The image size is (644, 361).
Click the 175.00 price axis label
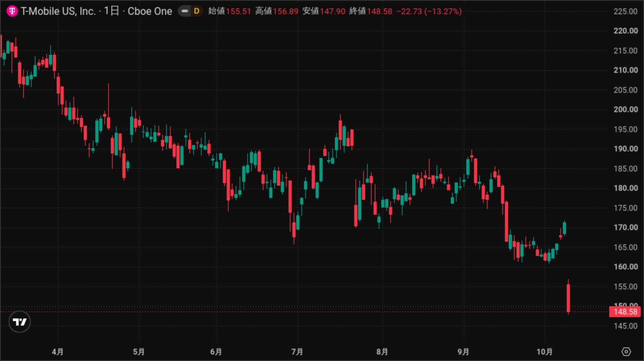tap(625, 208)
